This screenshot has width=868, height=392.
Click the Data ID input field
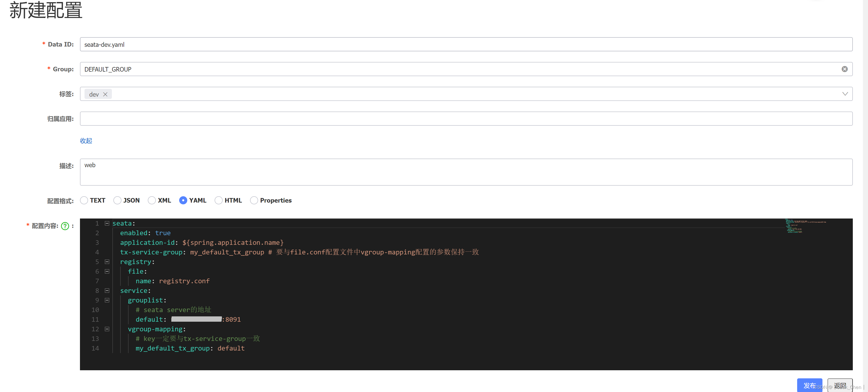(466, 44)
